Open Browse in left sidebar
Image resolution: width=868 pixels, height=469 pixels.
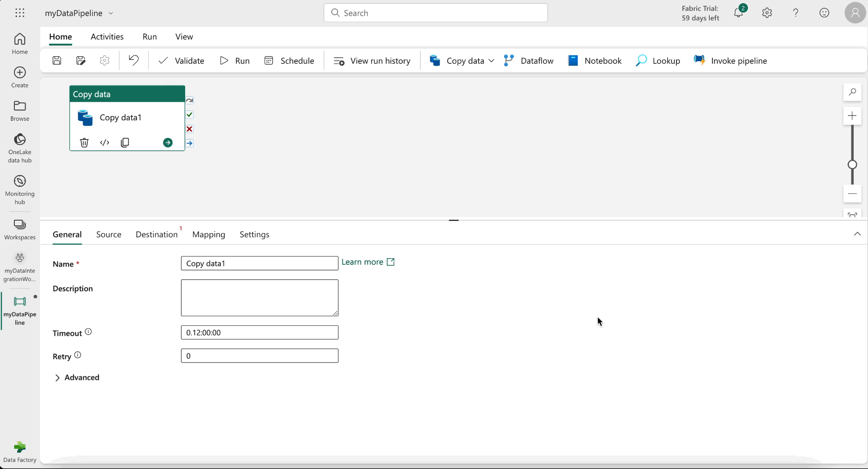pos(20,111)
